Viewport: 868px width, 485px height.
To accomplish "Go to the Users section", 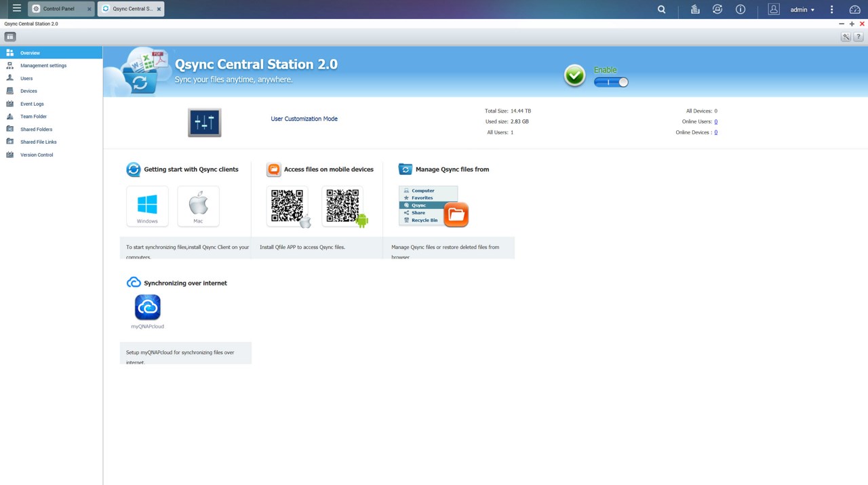I will click(x=52, y=79).
